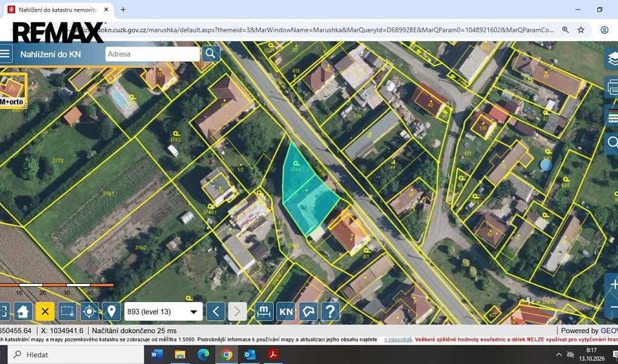Click the address search magnifier button

(x=211, y=53)
